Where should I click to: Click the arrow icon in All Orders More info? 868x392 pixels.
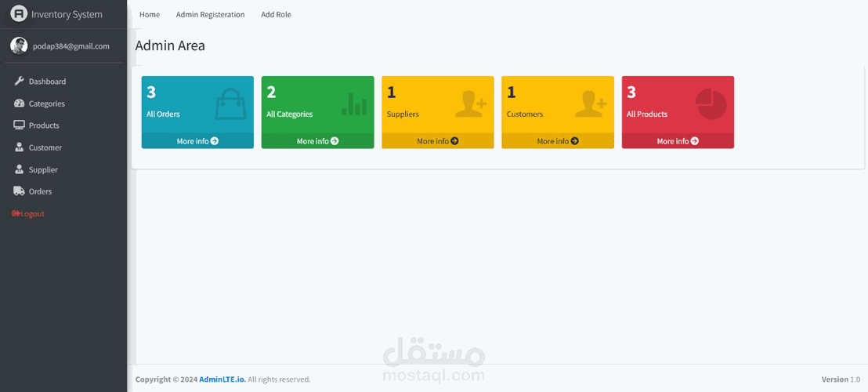[x=215, y=141]
